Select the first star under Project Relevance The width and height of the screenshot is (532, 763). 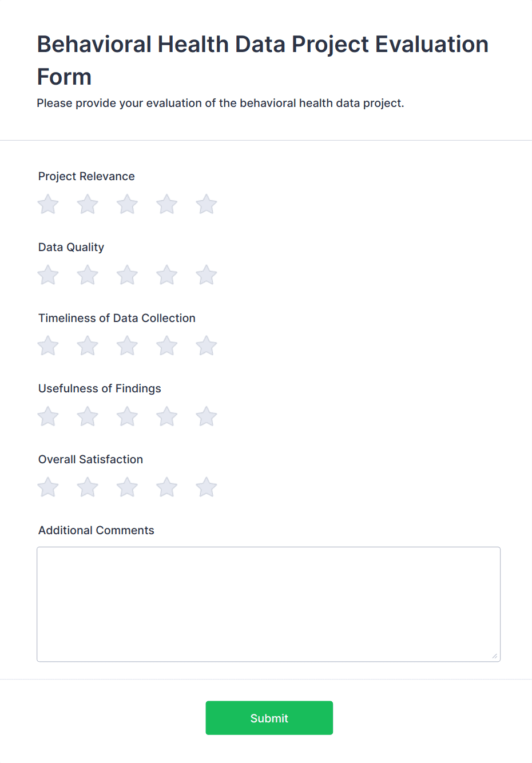(48, 204)
